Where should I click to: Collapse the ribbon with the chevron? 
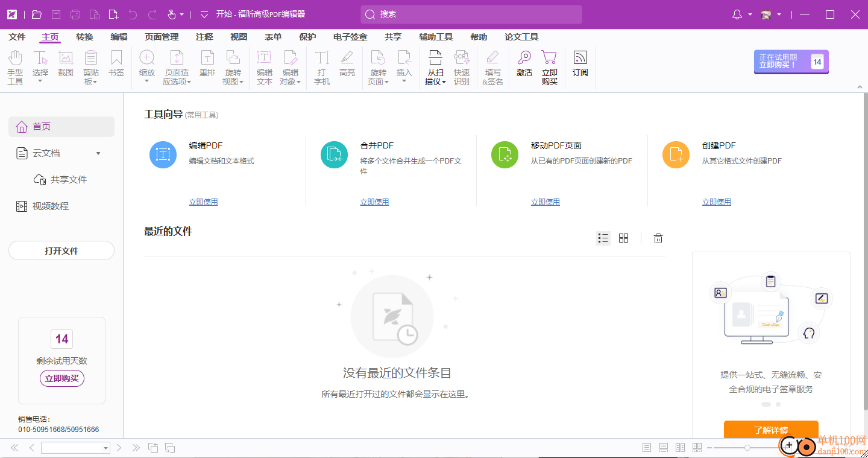861,87
